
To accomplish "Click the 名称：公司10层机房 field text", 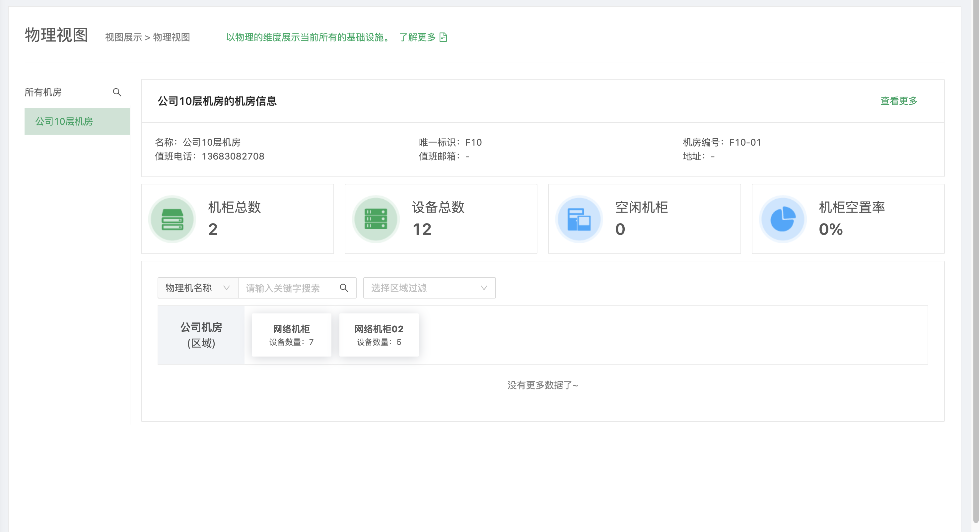I will 197,142.
